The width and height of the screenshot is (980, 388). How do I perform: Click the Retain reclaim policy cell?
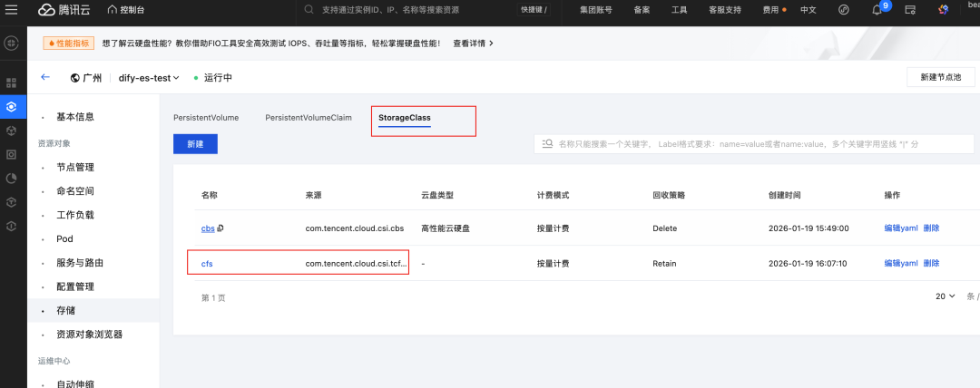pyautogui.click(x=664, y=264)
